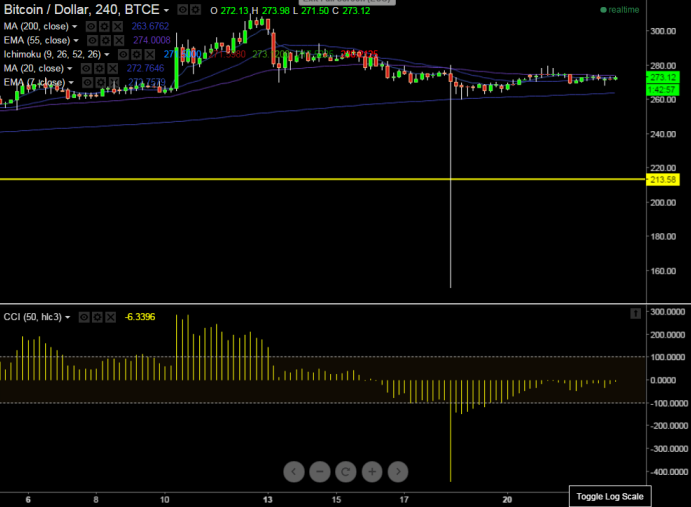The width and height of the screenshot is (691, 507).
Task: Hide the MA (20, close) indicator
Action: coord(86,68)
